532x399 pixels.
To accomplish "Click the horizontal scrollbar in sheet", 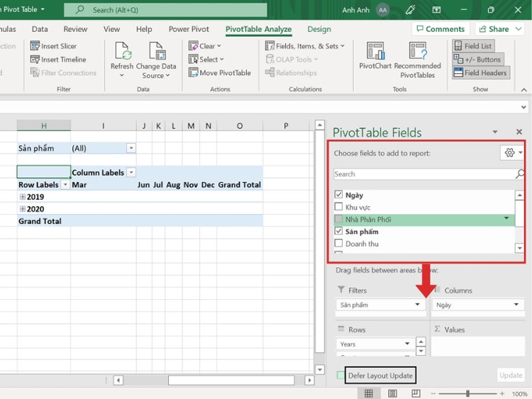I will [231, 380].
